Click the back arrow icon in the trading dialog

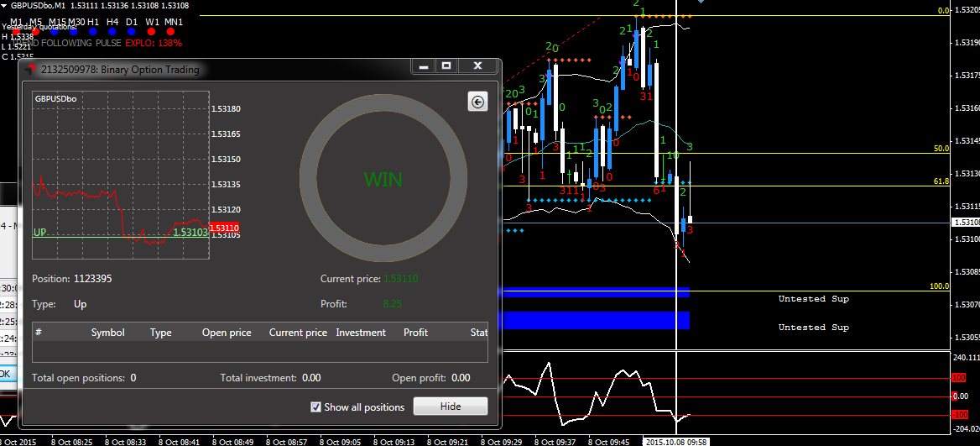pos(477,102)
